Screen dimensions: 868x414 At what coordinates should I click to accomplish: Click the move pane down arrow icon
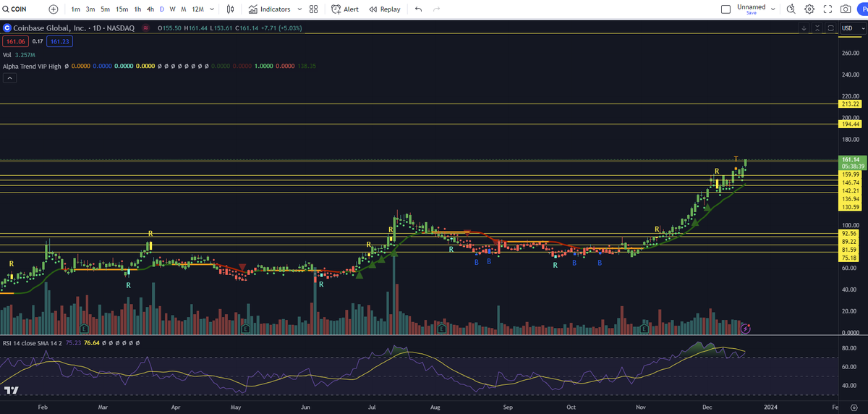click(804, 28)
